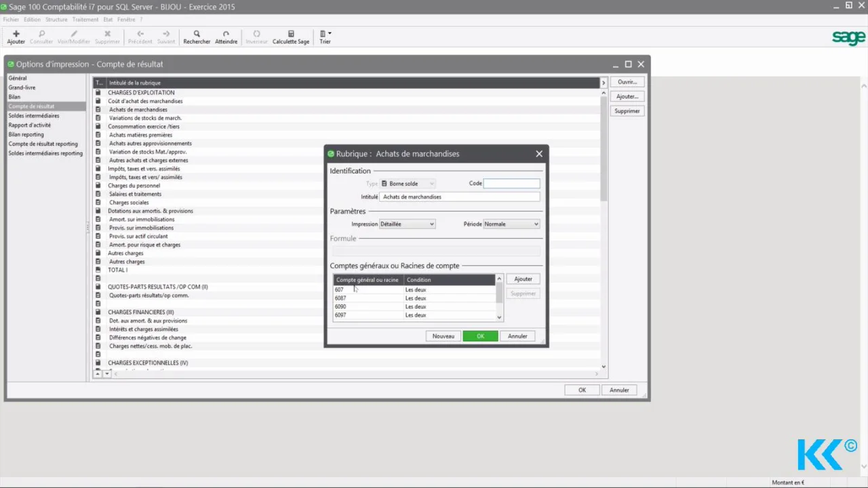Click down arrow of accounts list scrollbar

pos(500,317)
